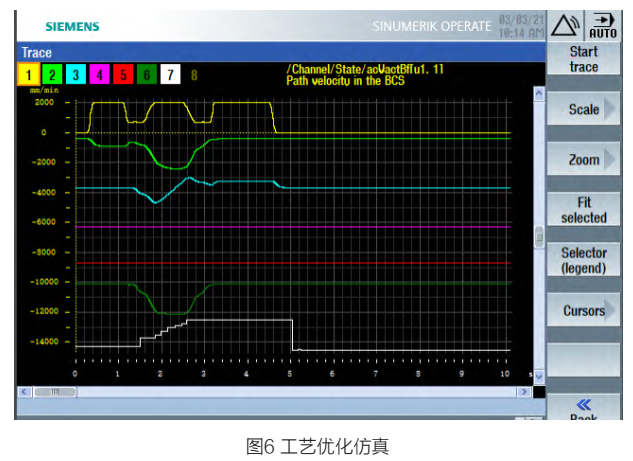
Task: Click the date and time display
Action: tap(521, 26)
